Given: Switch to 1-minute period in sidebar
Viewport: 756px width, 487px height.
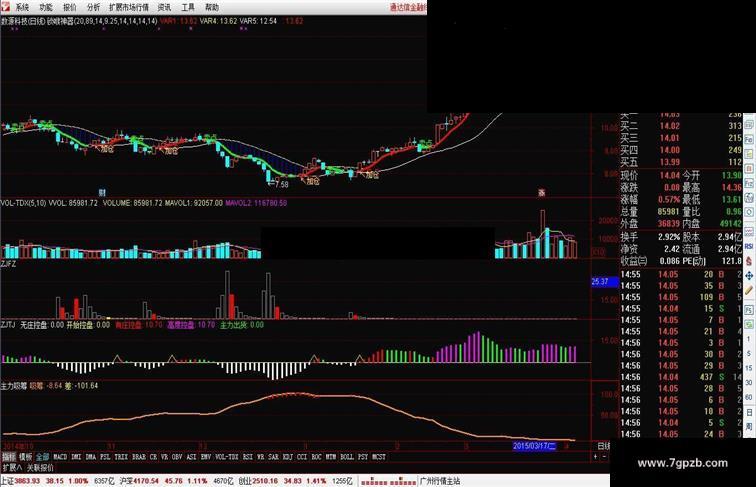Looking at the screenshot, I should (749, 339).
